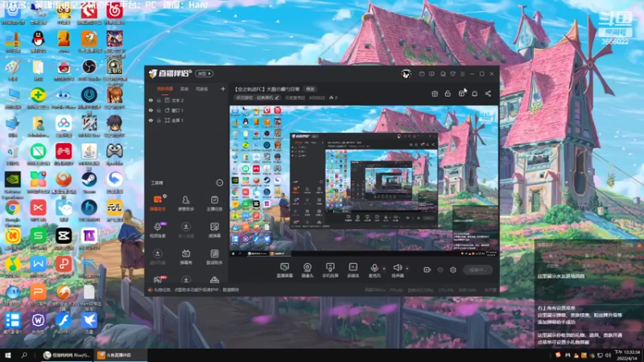Add 手机投屏 phone screen-cast source
This screenshot has width=644, height=362.
tap(330, 270)
